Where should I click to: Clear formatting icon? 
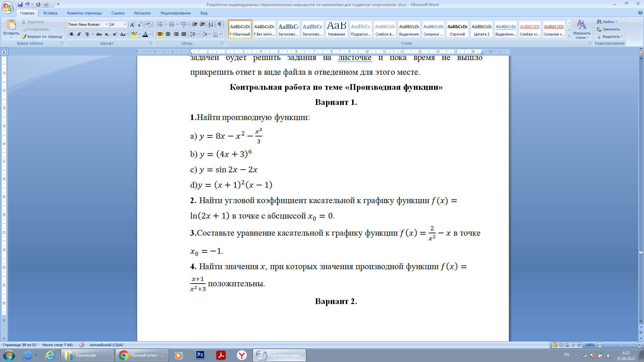pyautogui.click(x=149, y=24)
